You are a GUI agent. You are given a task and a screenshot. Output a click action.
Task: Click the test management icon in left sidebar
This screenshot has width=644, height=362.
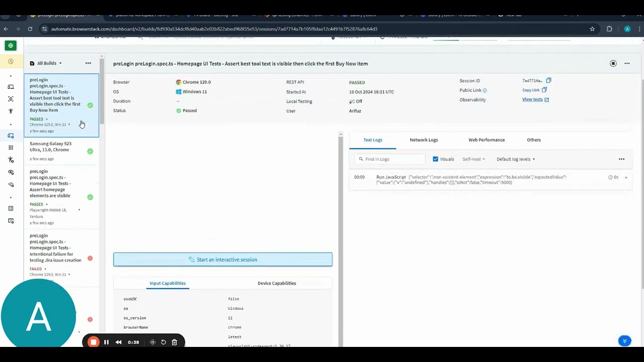(11, 209)
